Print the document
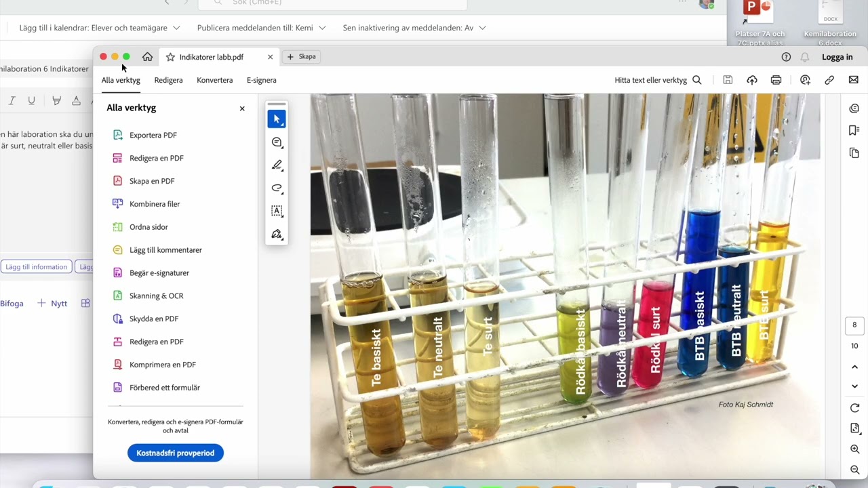The height and width of the screenshot is (488, 868). (x=776, y=80)
